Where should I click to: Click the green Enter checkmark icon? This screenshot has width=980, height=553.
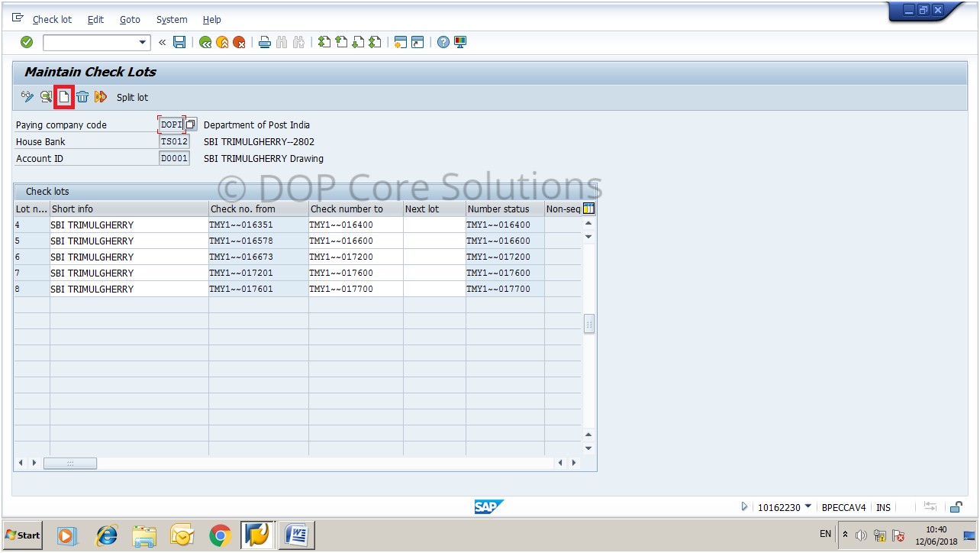coord(27,42)
